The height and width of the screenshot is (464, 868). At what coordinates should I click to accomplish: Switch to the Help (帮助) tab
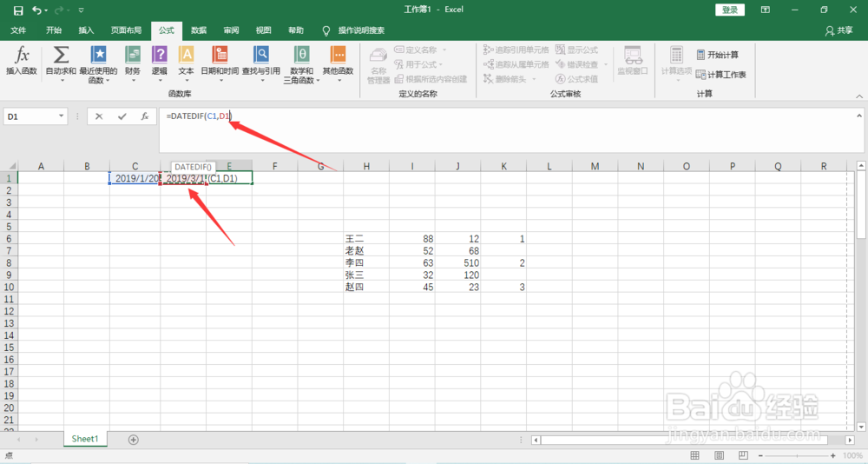pyautogui.click(x=296, y=30)
